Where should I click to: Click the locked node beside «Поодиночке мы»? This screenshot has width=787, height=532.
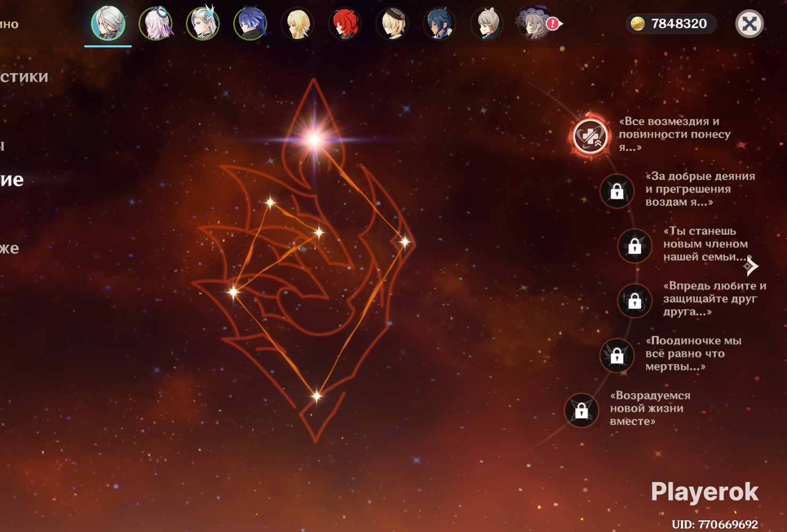617,355
